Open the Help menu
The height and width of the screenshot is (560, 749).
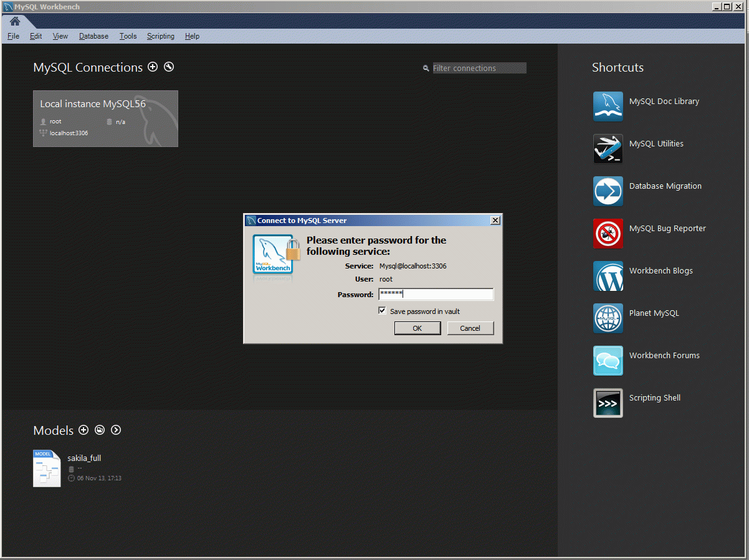[x=193, y=36]
